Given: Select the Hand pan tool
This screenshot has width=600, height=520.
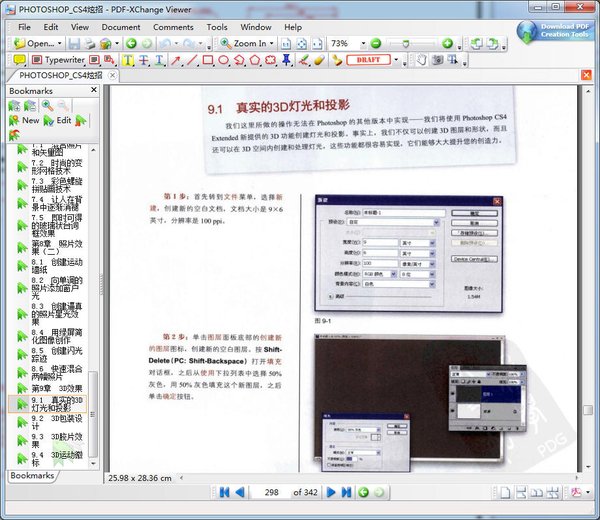Looking at the screenshot, I should (x=422, y=60).
